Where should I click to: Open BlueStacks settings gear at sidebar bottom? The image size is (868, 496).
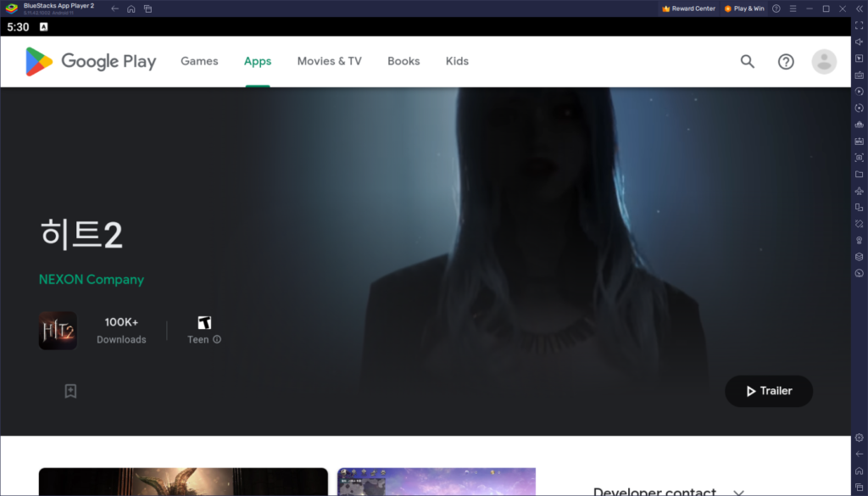(x=859, y=437)
